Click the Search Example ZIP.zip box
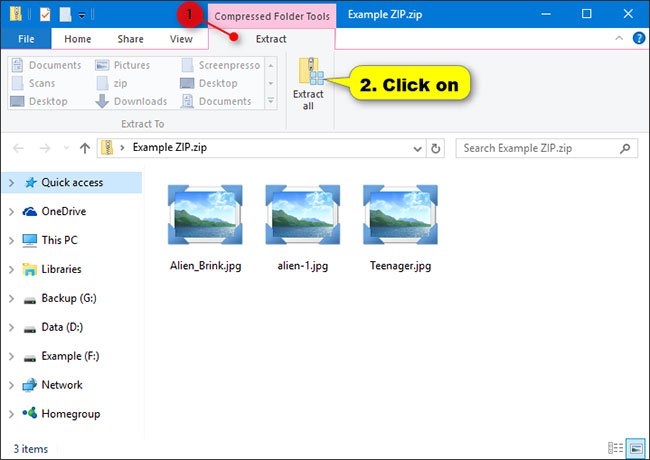The image size is (650, 460). pyautogui.click(x=546, y=148)
